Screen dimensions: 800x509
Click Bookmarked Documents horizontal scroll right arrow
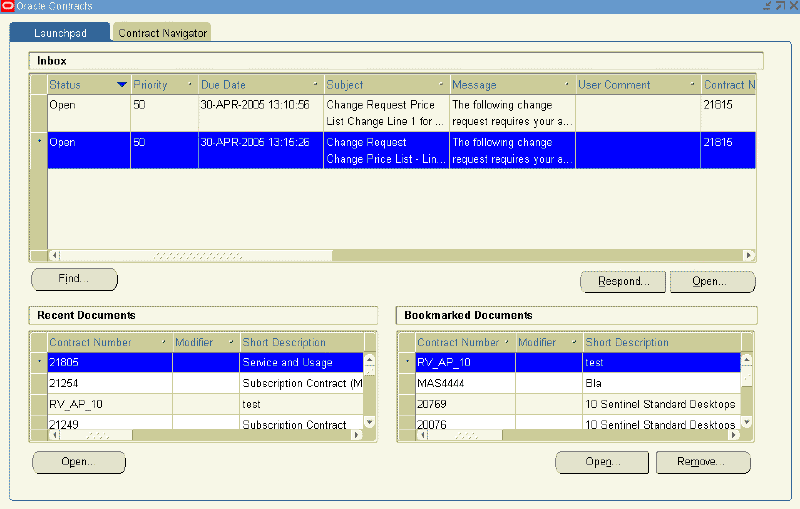click(734, 435)
